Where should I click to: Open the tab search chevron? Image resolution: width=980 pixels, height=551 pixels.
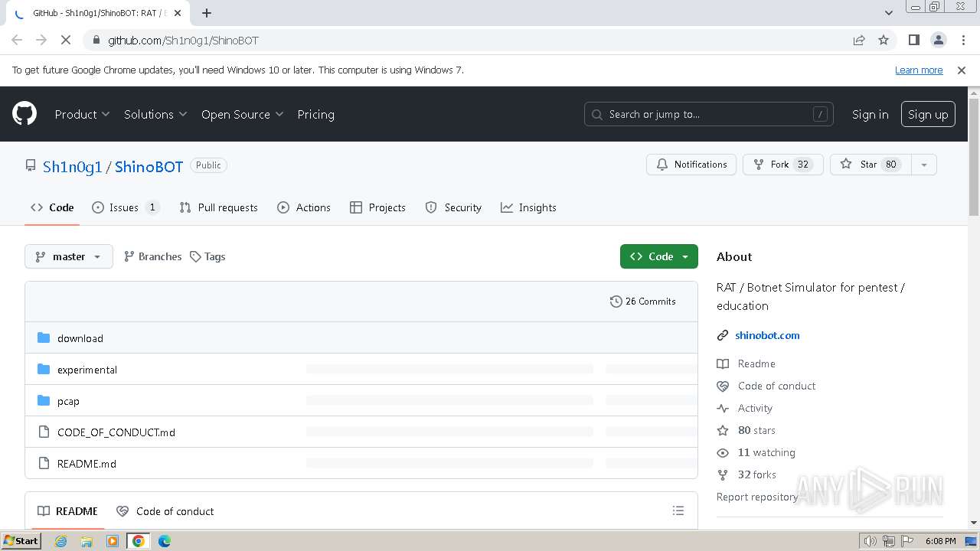(888, 13)
